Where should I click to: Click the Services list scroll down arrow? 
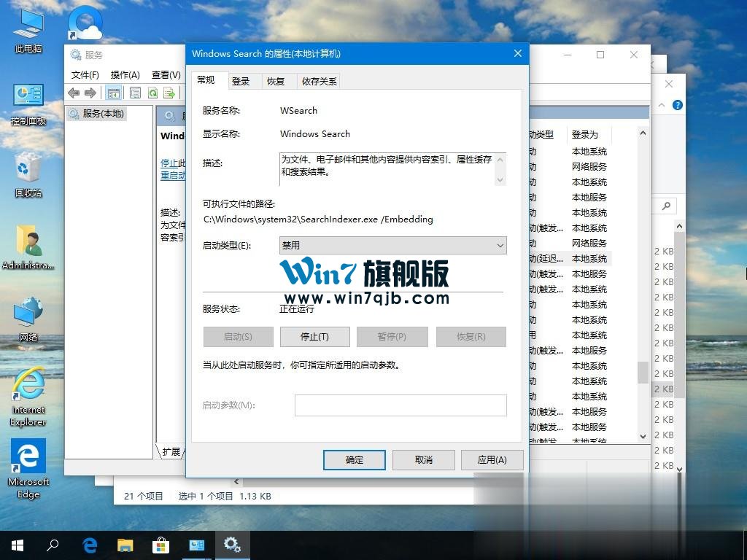pyautogui.click(x=643, y=436)
